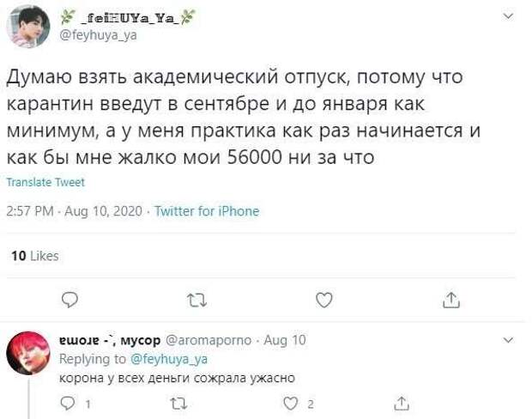
Task: Open the Aug 10 timestamp of the reply
Action: pyautogui.click(x=285, y=340)
